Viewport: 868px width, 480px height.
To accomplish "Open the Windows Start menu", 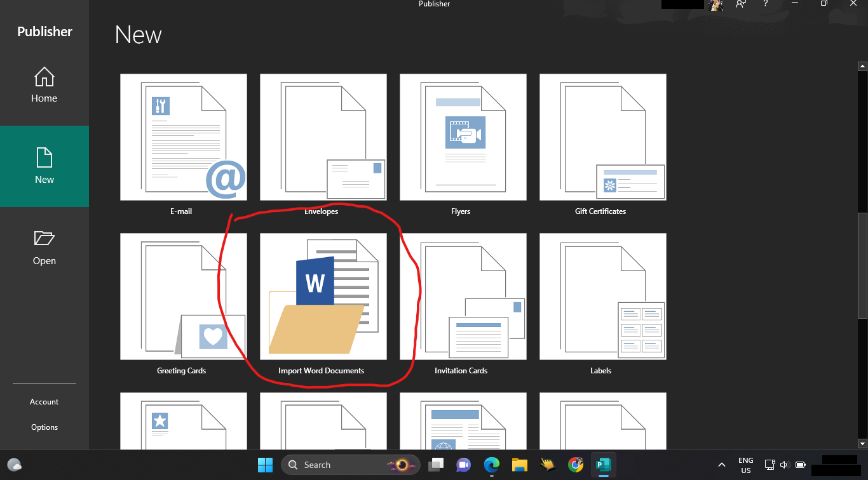I will [x=265, y=465].
